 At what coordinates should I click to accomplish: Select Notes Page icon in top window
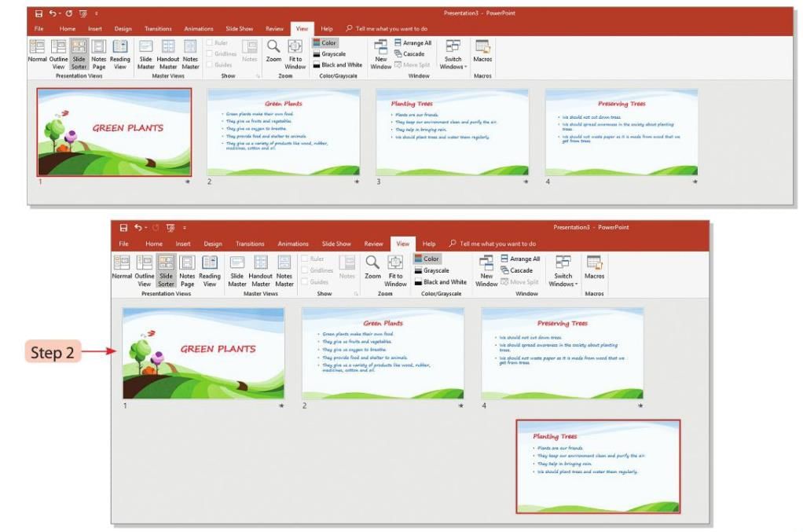pos(98,53)
